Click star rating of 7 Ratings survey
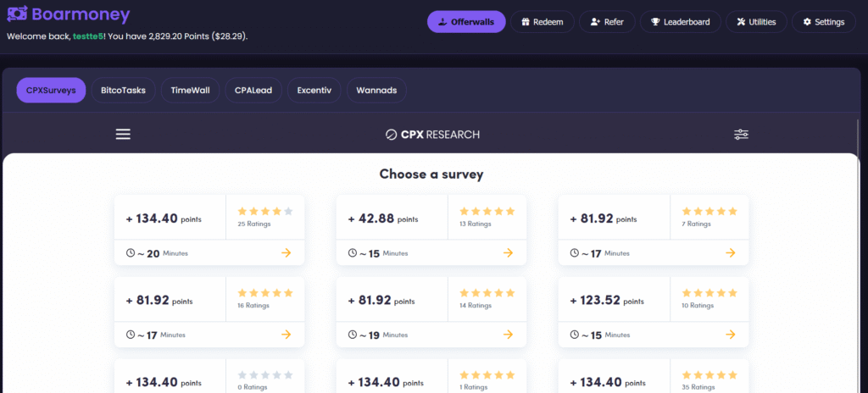 [x=709, y=211]
